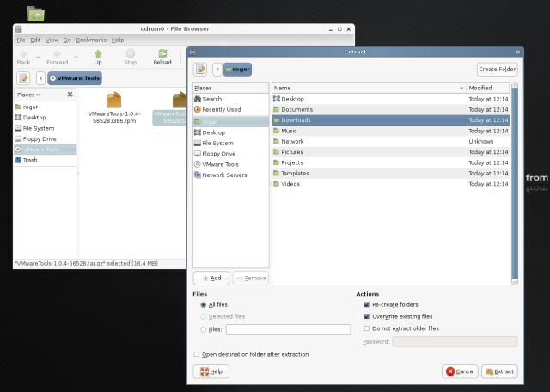Sort by the Modified column header
Image resolution: width=550 pixels, height=392 pixels.
[488, 88]
